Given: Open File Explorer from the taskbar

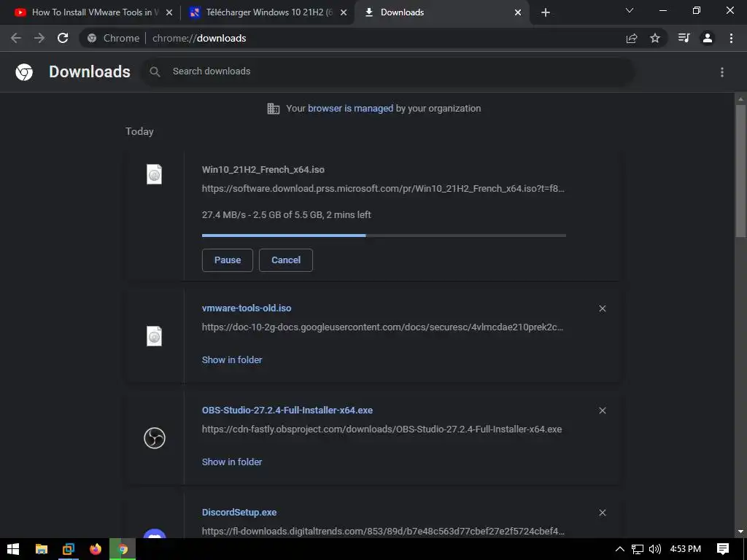Looking at the screenshot, I should tap(42, 549).
